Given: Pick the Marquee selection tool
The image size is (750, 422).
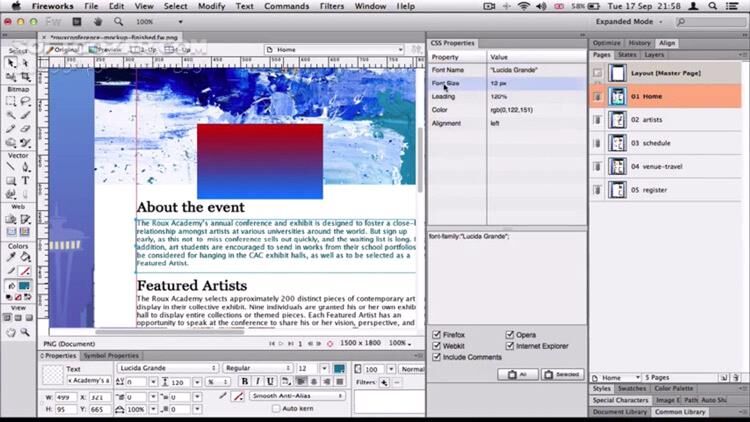Looking at the screenshot, I should [9, 101].
